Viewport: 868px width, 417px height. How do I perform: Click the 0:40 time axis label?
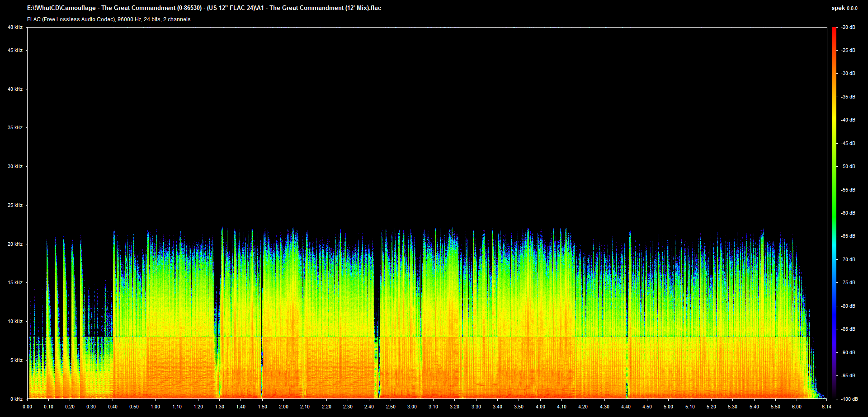(x=113, y=407)
